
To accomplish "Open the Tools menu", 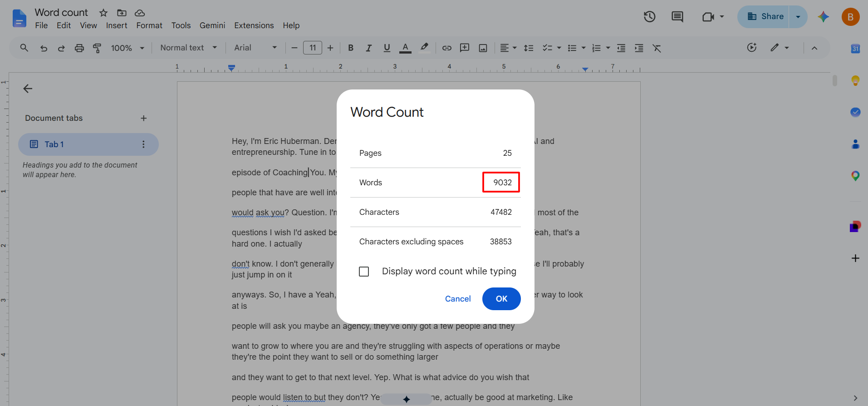I will (181, 25).
